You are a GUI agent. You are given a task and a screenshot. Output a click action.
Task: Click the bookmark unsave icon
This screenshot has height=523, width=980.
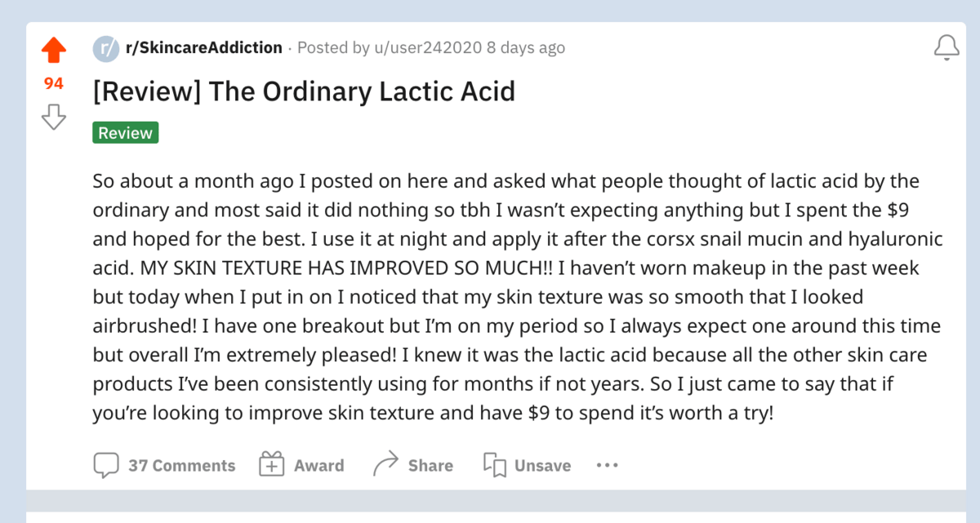tap(494, 465)
